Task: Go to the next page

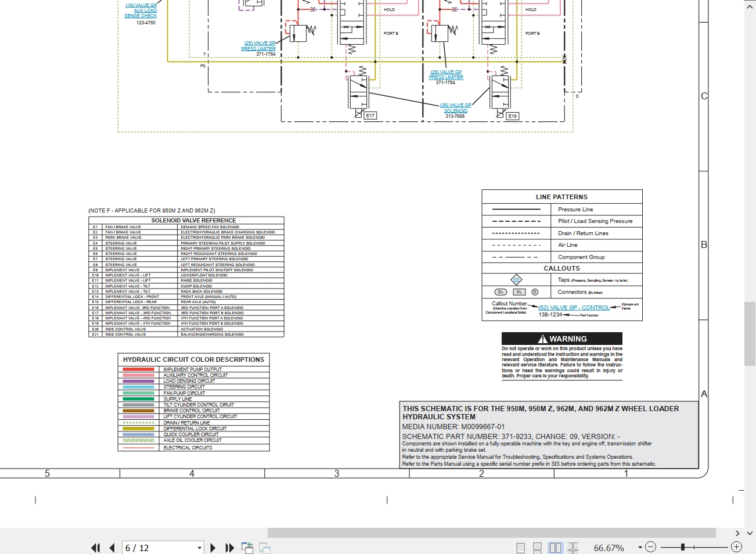Action: (213, 548)
